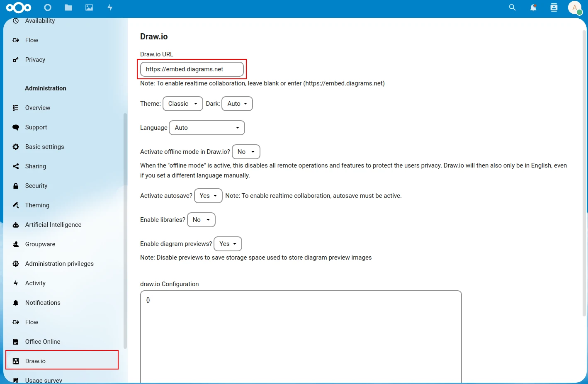Image resolution: width=588 pixels, height=384 pixels.
Task: Click the Activity bolt icon in sidebar
Action: pyautogui.click(x=16, y=283)
